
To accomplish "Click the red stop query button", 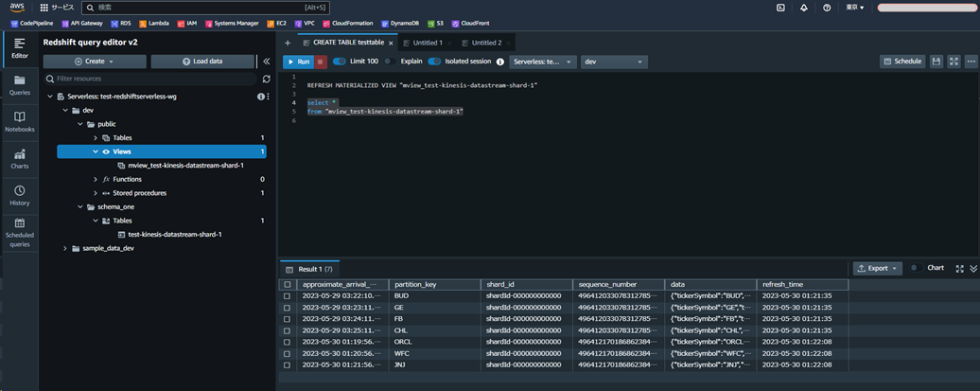I will point(320,62).
